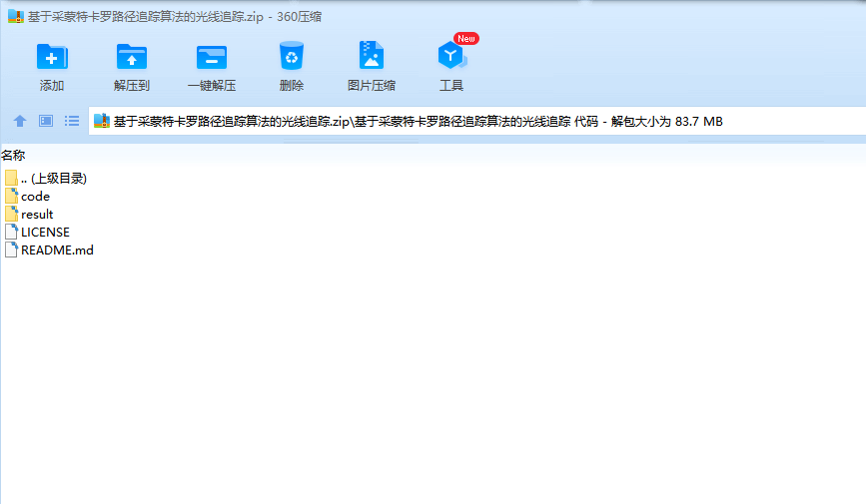Switch to list view mode
The image size is (866, 504).
(x=72, y=121)
